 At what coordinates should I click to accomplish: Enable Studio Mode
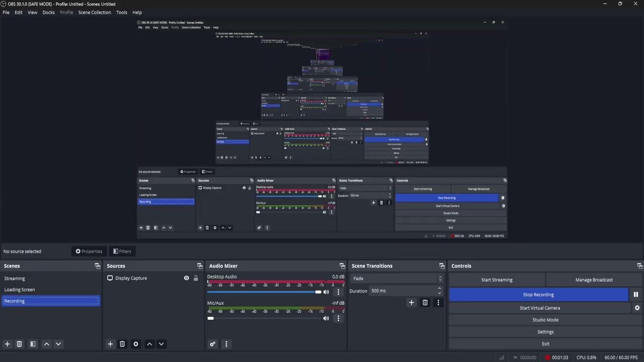click(x=545, y=320)
